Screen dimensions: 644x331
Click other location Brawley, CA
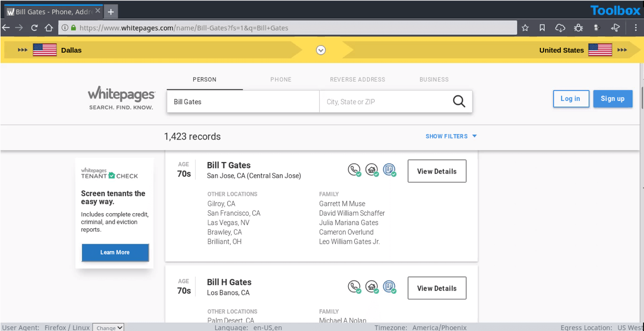coord(225,232)
